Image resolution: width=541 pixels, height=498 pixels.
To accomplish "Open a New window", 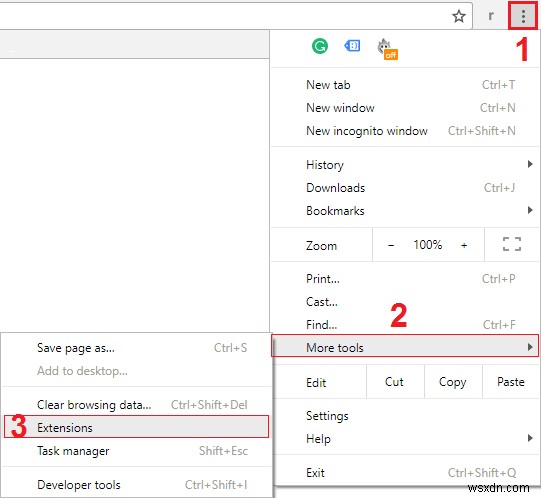I will (x=405, y=108).
